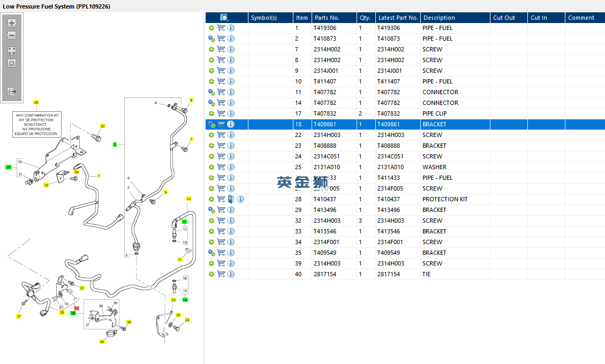Sort by Symbol(s) column header
Screen dimensions: 605x364
[x=270, y=18]
